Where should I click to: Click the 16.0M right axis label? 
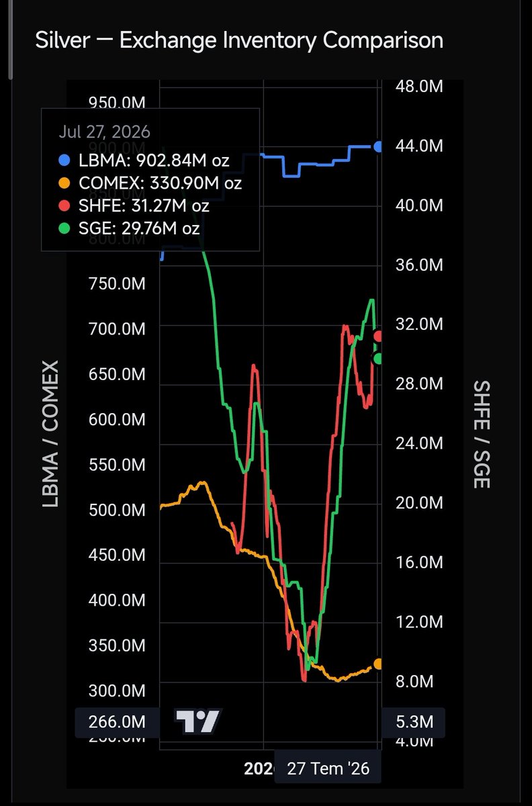click(x=418, y=562)
